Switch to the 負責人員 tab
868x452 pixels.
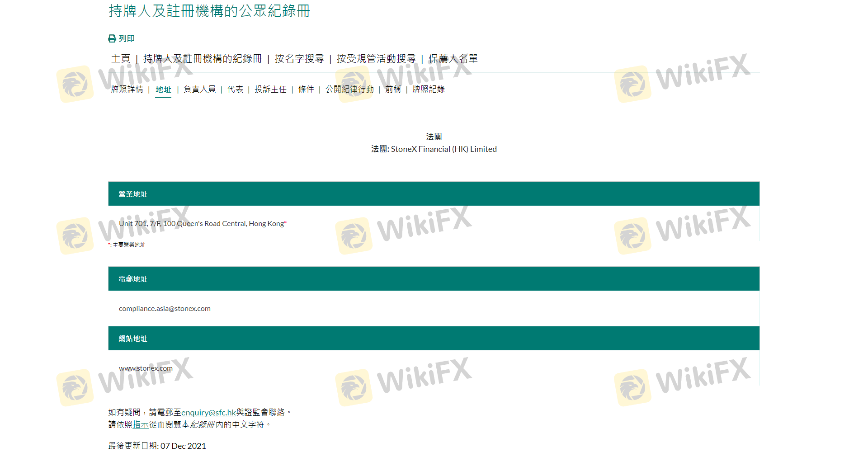click(x=199, y=89)
